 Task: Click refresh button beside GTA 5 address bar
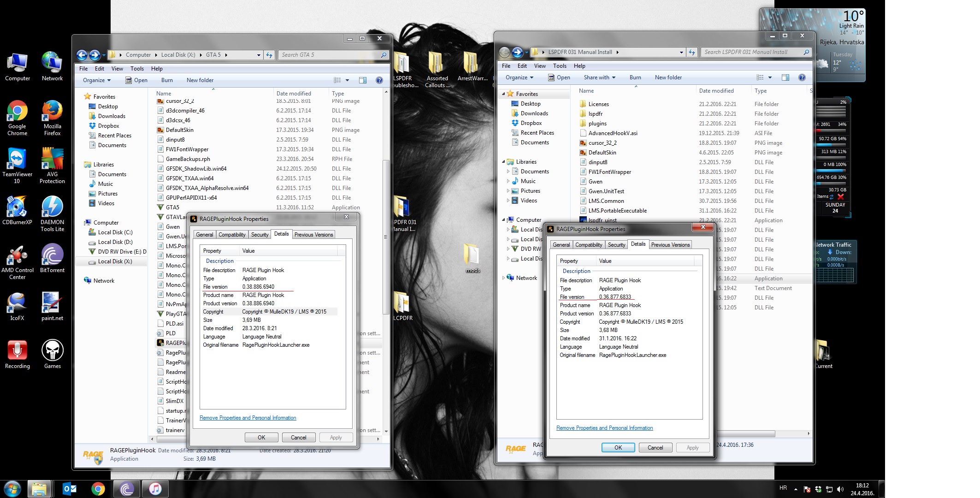tap(269, 55)
